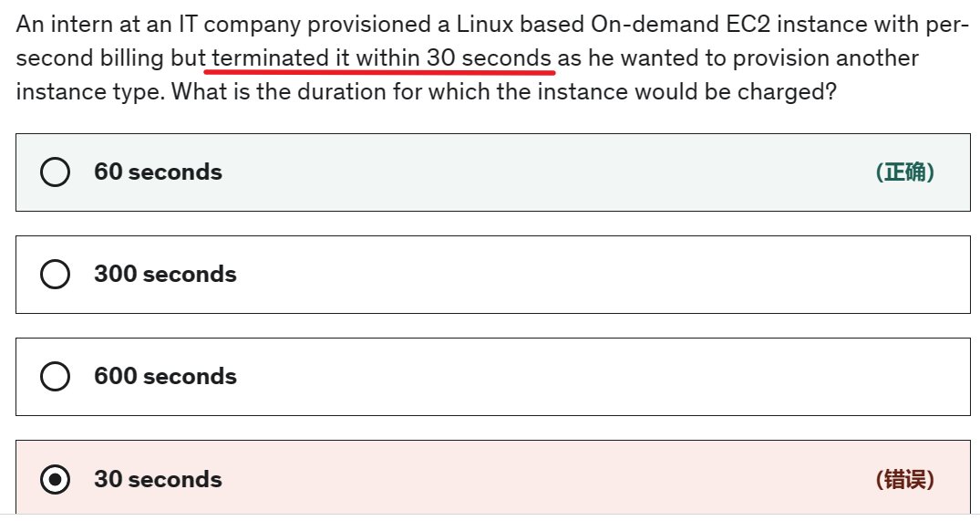This screenshot has height=521, width=980.
Task: Select the 60 seconds radio button
Action: [x=56, y=172]
